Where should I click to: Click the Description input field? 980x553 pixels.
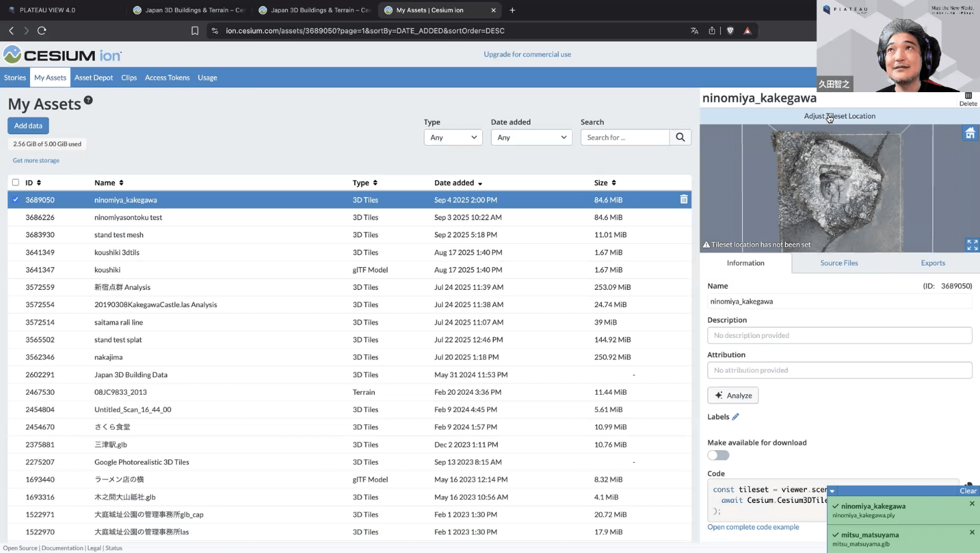pos(839,335)
